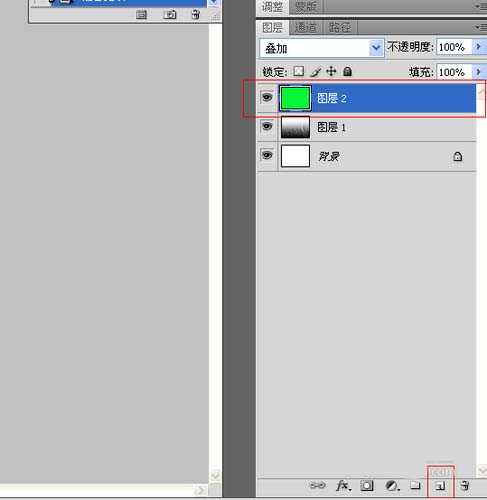Switch to the 通道 tab
This screenshot has height=500, width=487.
(x=305, y=28)
